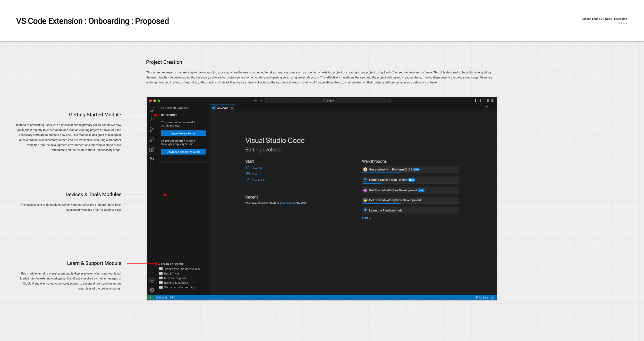This screenshot has width=644, height=341.
Task: Open Search in the activity bar
Action: click(x=152, y=119)
